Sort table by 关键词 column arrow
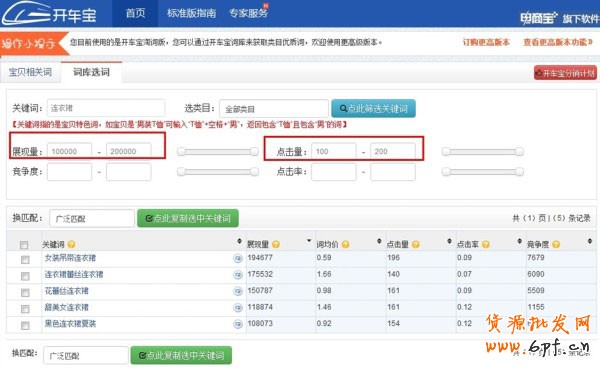This screenshot has width=600, height=368. coord(240,241)
